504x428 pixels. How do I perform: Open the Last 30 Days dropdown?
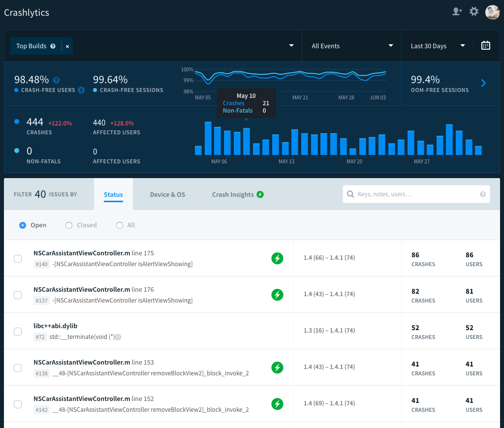pyautogui.click(x=438, y=46)
